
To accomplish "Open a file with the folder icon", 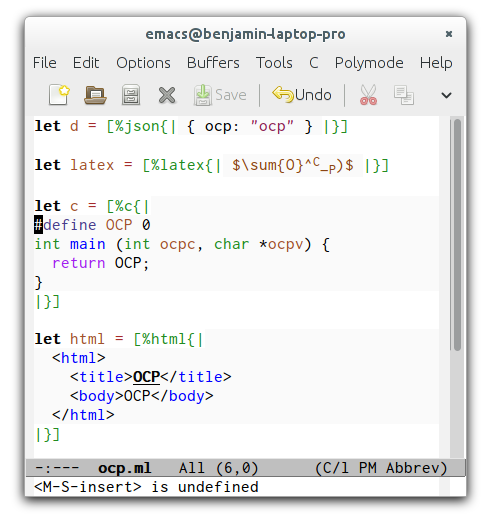I will [x=95, y=95].
